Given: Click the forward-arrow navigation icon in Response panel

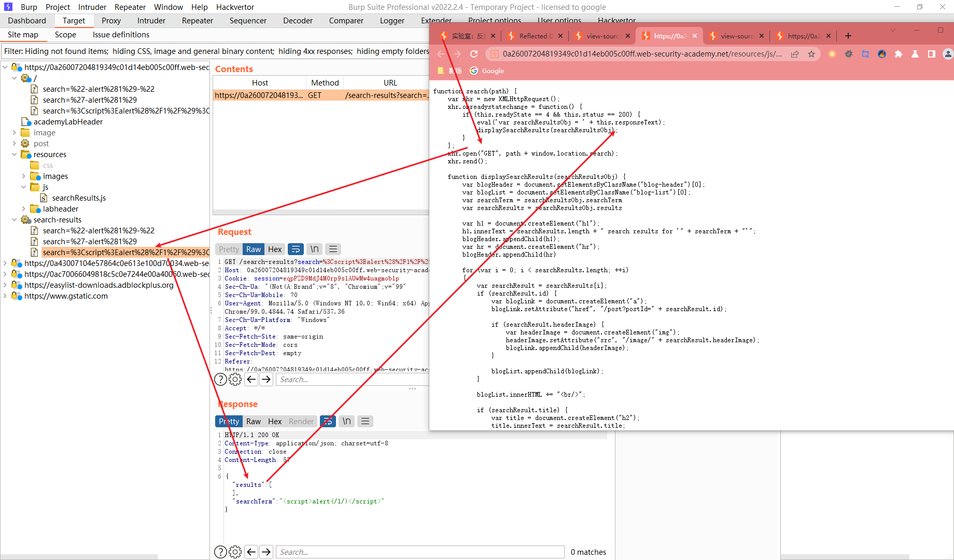Looking at the screenshot, I should pos(266,552).
